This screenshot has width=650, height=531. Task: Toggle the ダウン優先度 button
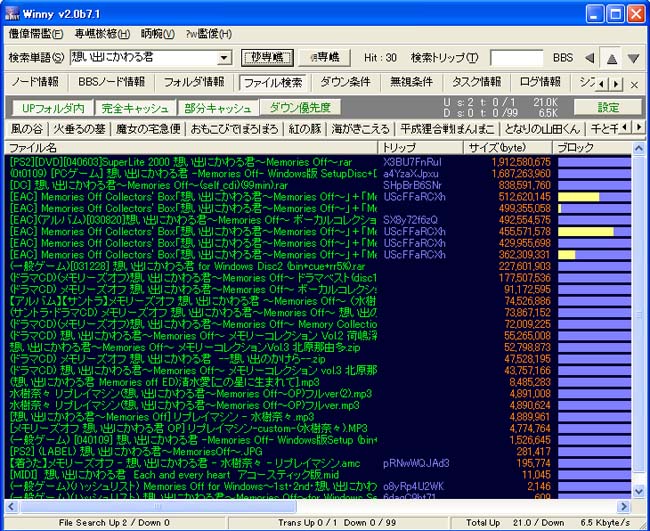300,107
